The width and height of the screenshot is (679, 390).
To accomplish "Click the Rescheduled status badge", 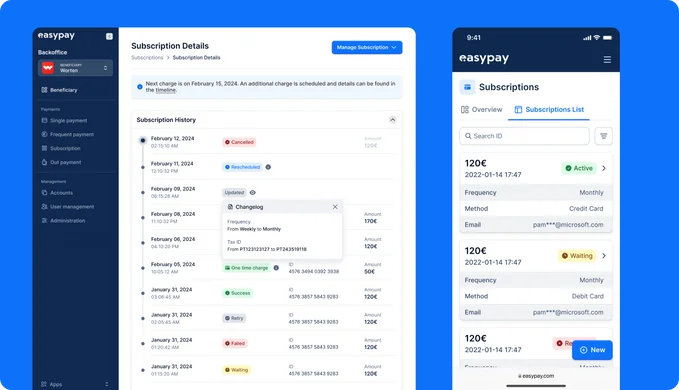I will pyautogui.click(x=242, y=167).
